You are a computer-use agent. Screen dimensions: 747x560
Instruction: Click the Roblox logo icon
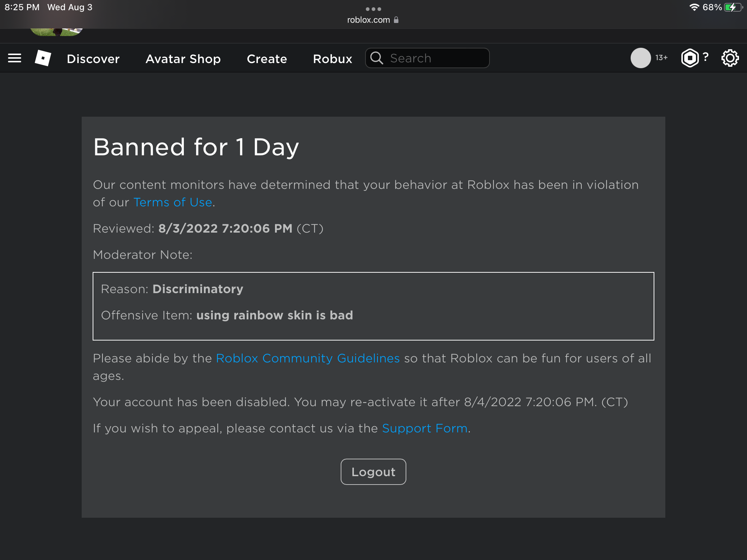point(43,58)
